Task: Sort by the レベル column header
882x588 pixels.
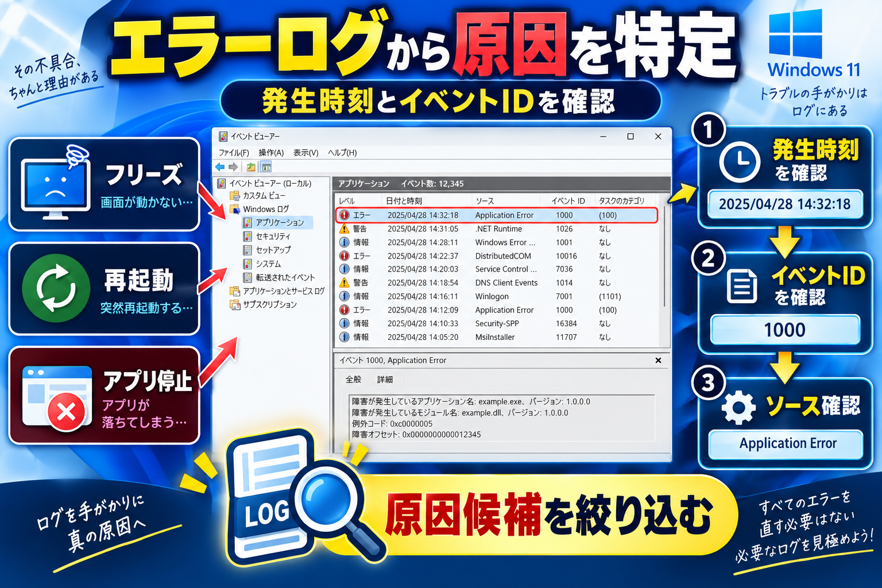Action: 347,201
